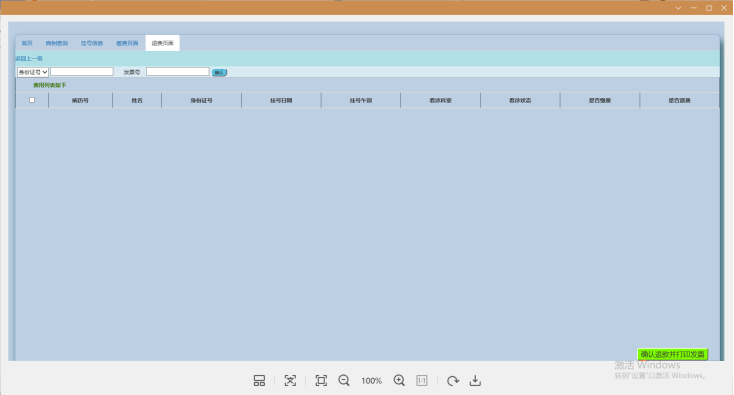The width and height of the screenshot is (734, 395).
Task: Click the 挂号午别 column header
Action: click(361, 101)
